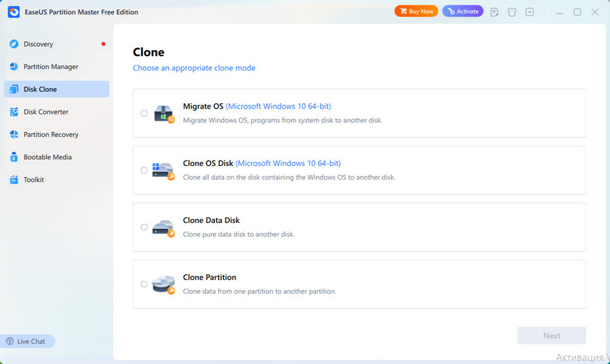Click 'Migrate Windows OS, programs from system disk' description

[x=283, y=120]
